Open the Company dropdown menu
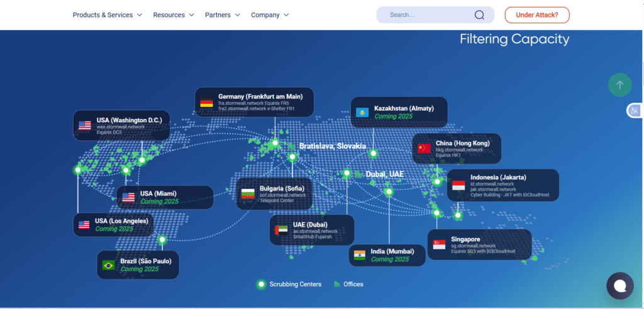644x309 pixels. (270, 15)
